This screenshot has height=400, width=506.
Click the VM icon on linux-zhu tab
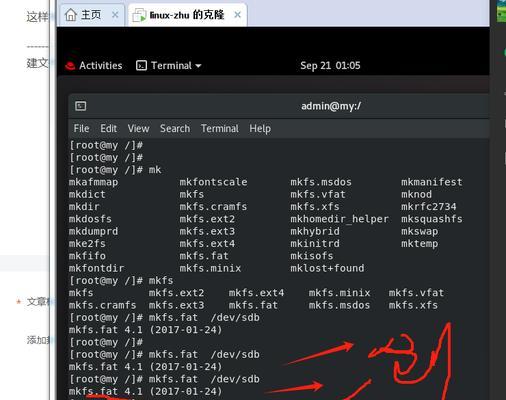click(139, 15)
